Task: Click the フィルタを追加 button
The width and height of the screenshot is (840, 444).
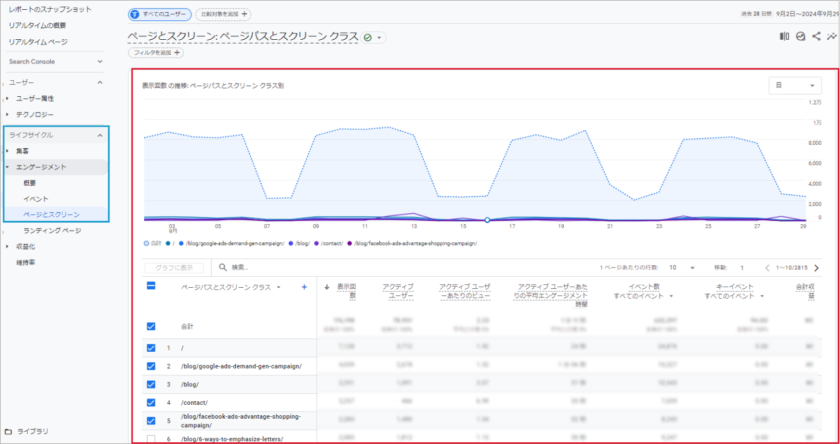Action: click(x=157, y=52)
